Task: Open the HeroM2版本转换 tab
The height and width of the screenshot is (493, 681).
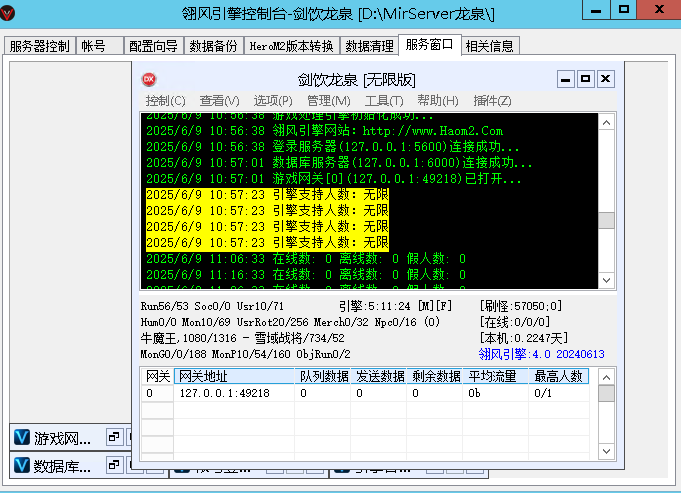Action: [x=291, y=46]
